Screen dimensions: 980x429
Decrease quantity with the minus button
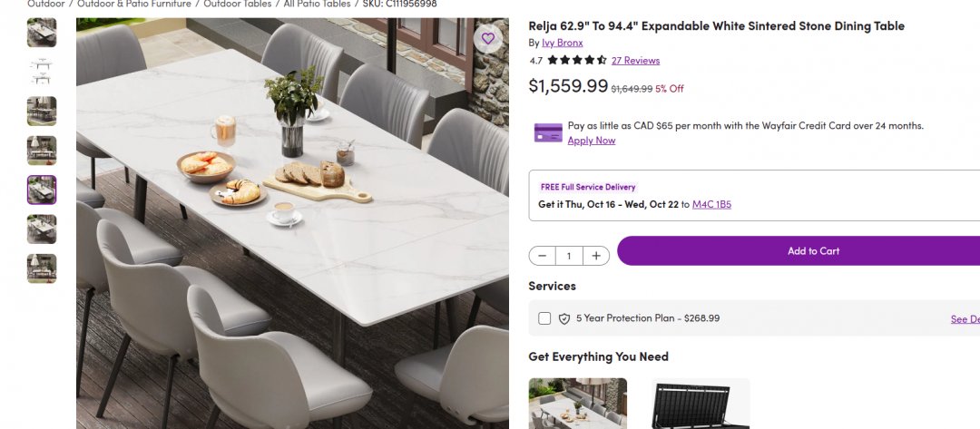(543, 256)
